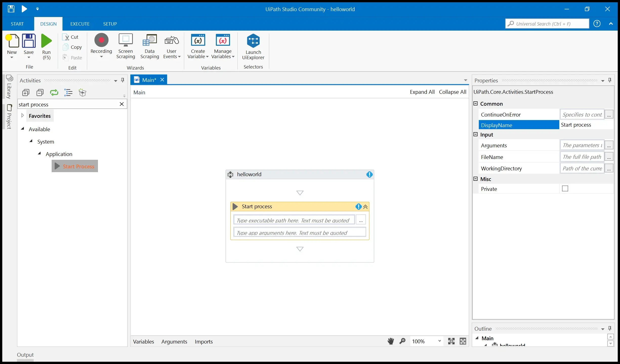
Task: Click the tree view options icon in Activities
Action: coord(68,93)
